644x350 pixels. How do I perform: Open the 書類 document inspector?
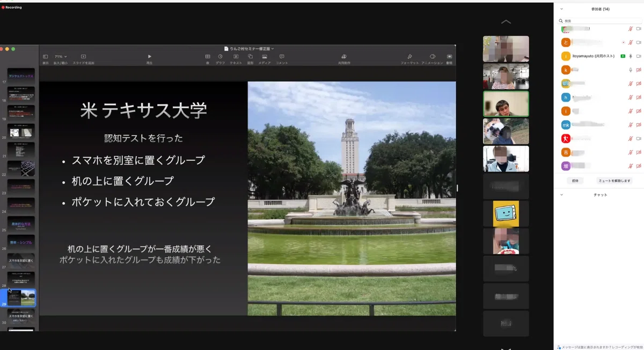coord(449,56)
